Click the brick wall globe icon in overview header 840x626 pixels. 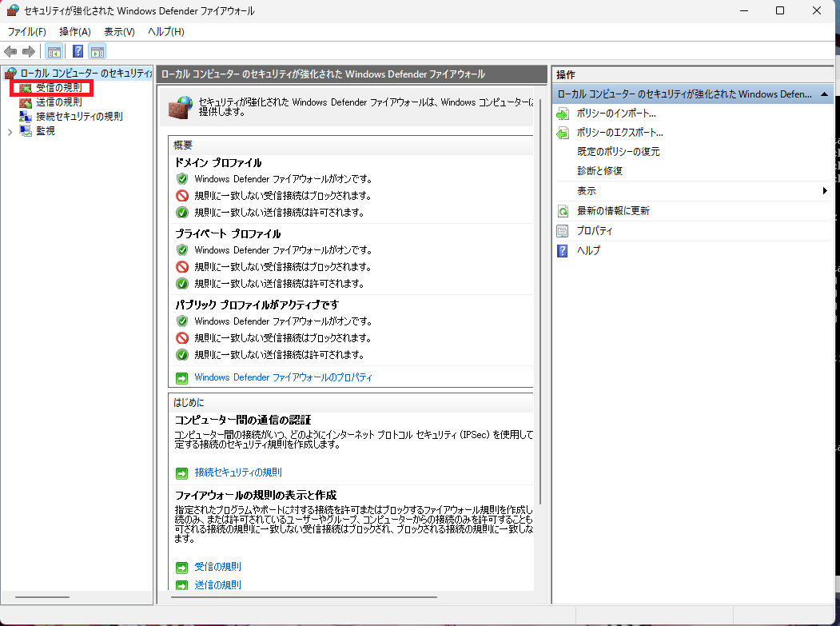point(181,106)
